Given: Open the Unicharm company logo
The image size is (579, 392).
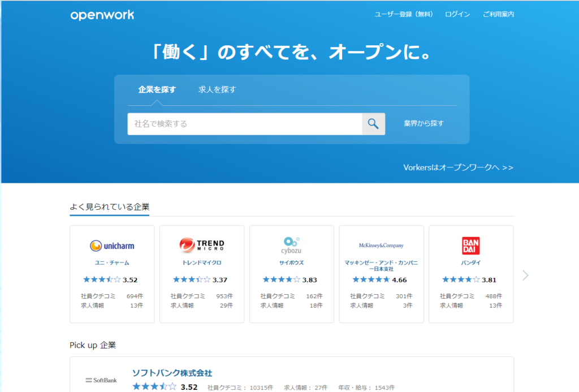Looking at the screenshot, I should (112, 245).
